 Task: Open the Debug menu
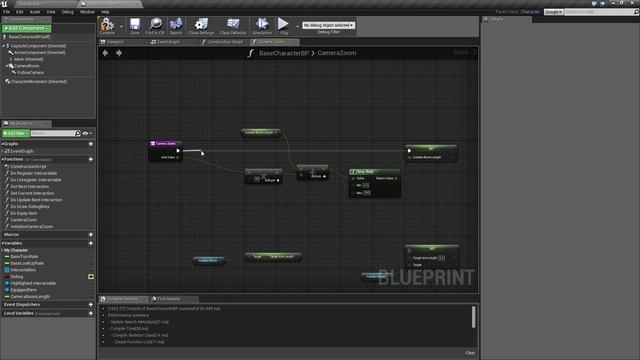point(68,12)
